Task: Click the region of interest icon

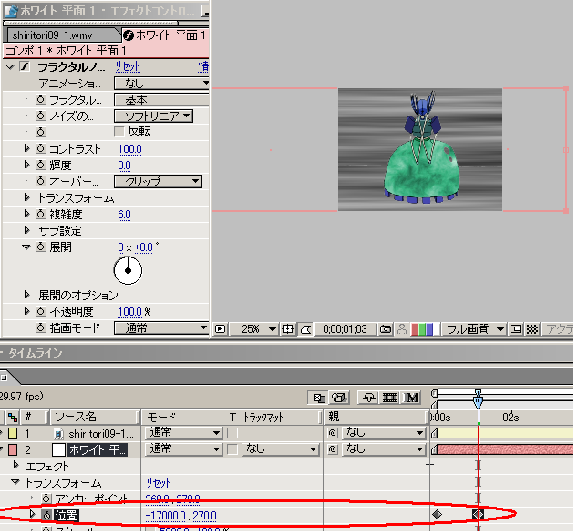Action: (x=516, y=329)
